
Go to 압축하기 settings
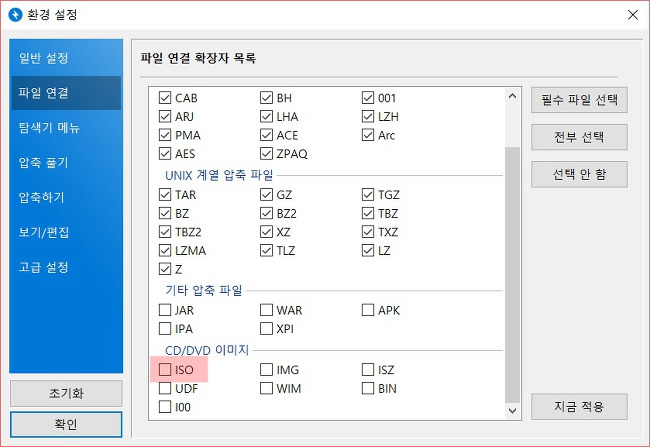click(66, 197)
